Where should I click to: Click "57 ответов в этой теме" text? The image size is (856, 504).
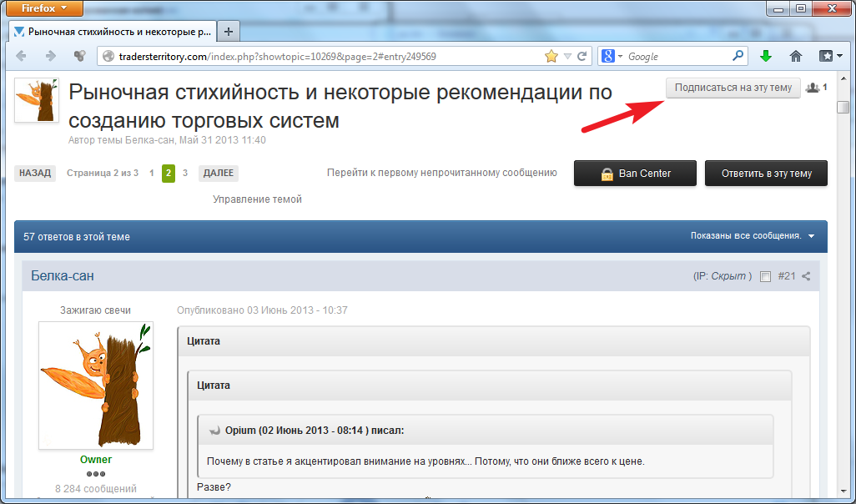(x=77, y=237)
